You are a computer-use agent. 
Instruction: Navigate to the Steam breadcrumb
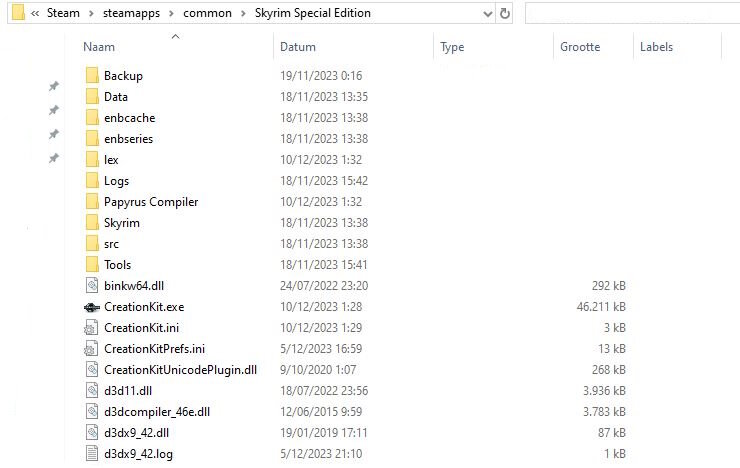point(63,13)
